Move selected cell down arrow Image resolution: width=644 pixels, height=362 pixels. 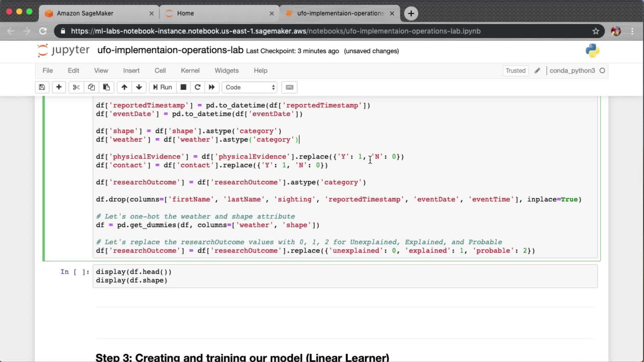tap(139, 87)
